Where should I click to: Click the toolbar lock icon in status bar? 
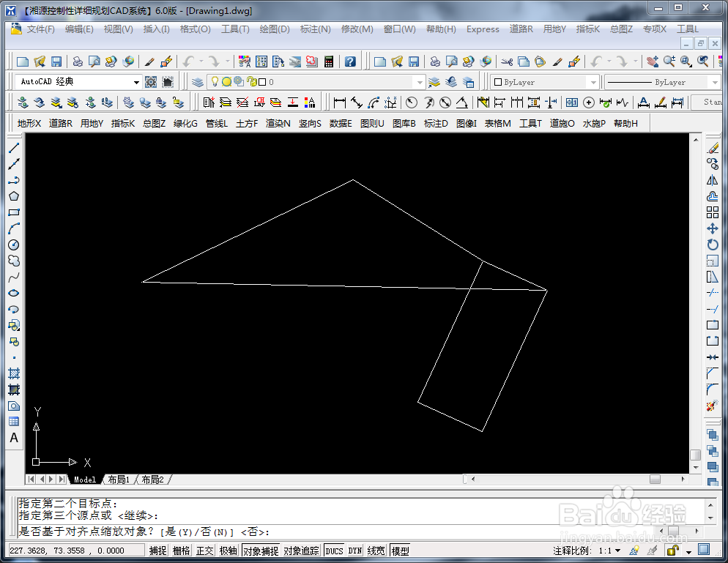tap(673, 551)
